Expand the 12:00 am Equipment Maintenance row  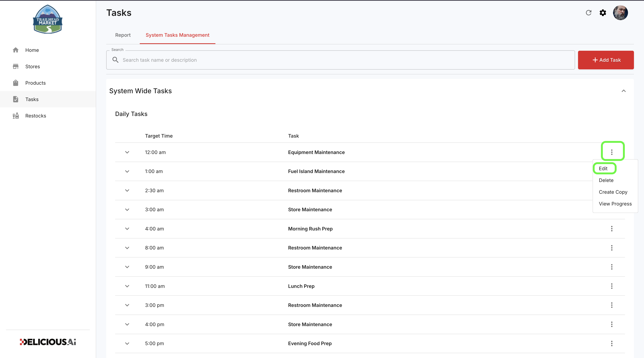click(x=127, y=152)
